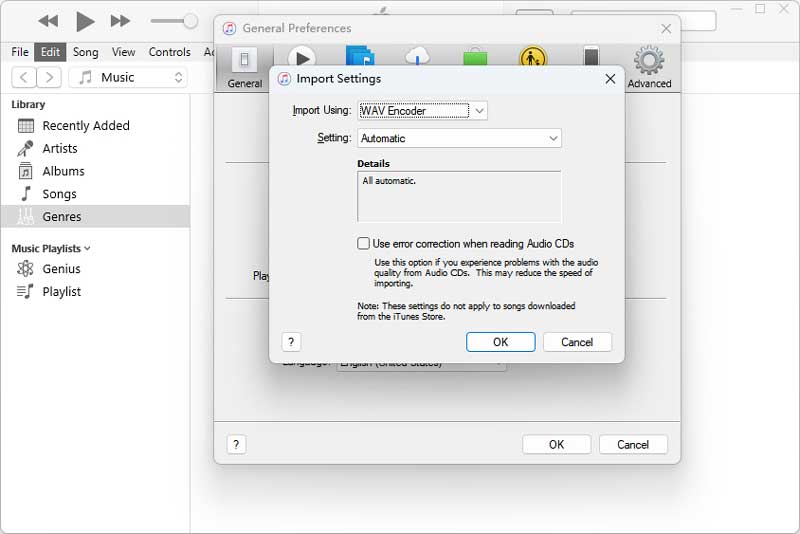This screenshot has width=800, height=534.
Task: Select Genius under Music Playlists
Action: point(61,269)
